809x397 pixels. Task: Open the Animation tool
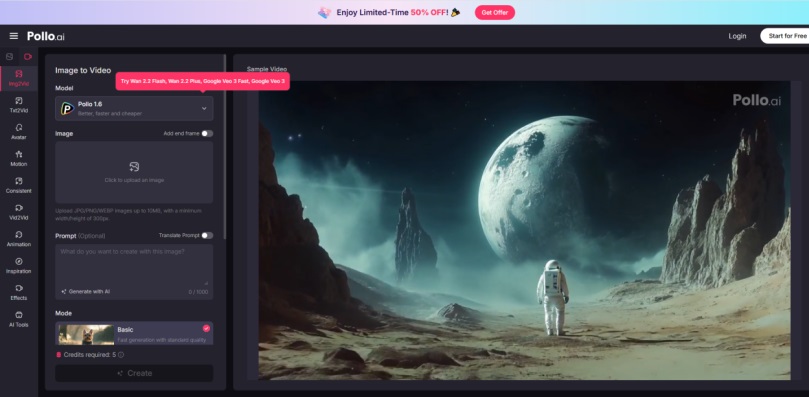point(19,239)
